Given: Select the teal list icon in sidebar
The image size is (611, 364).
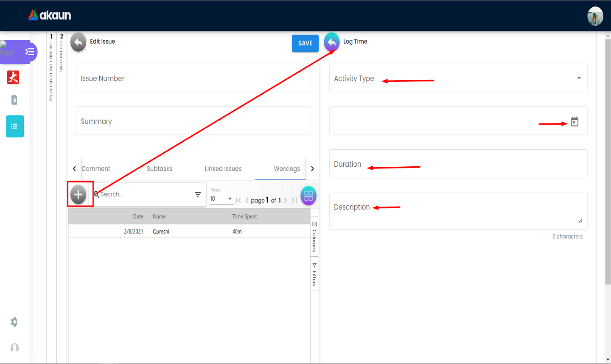Looking at the screenshot, I should (15, 126).
